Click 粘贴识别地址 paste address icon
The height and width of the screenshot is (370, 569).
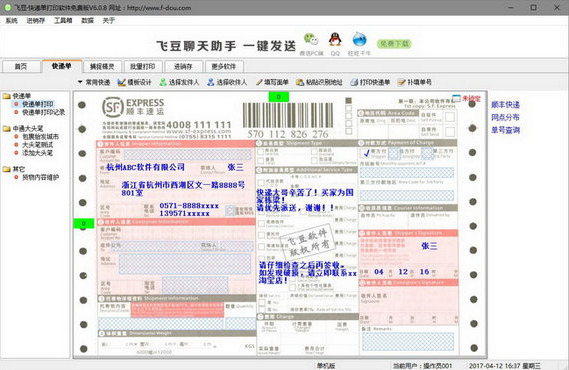pos(300,82)
